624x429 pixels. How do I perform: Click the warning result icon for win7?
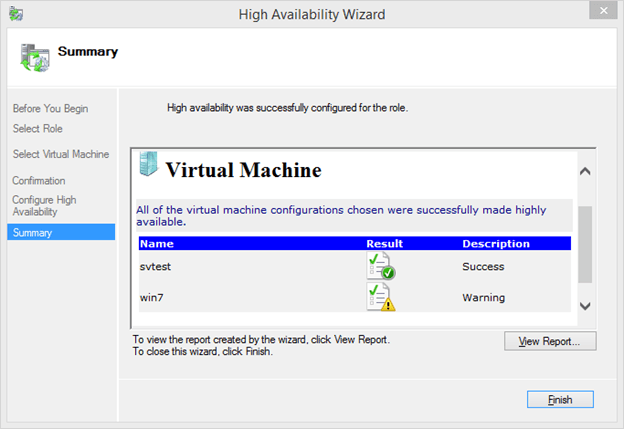(381, 297)
